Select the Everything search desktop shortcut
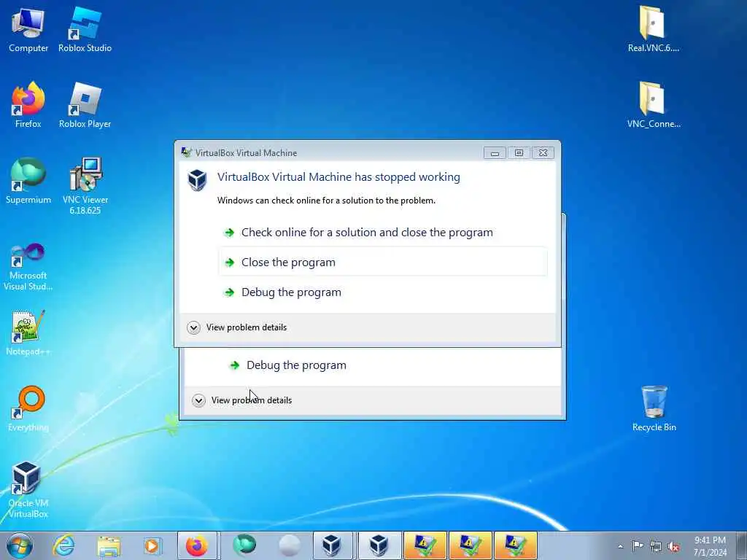Screen dimensions: 747x560 point(28,408)
